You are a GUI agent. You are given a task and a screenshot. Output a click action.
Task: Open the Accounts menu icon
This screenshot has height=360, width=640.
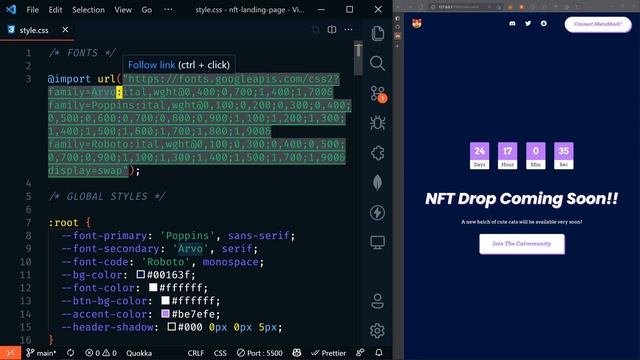(x=378, y=301)
